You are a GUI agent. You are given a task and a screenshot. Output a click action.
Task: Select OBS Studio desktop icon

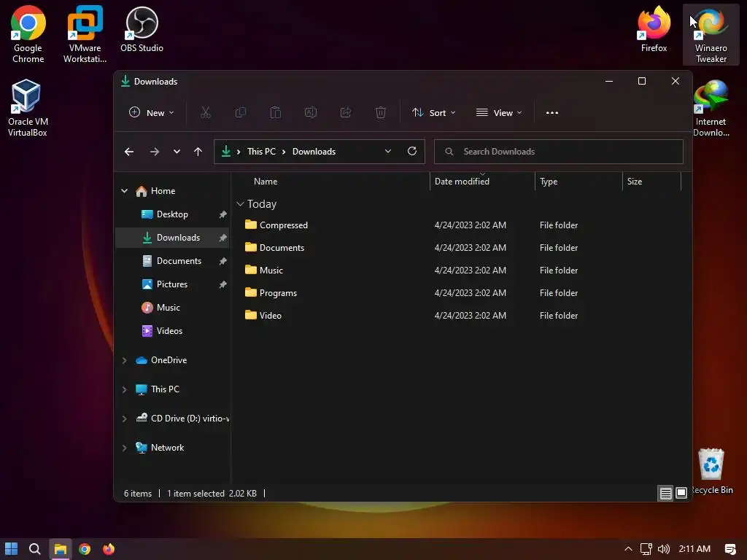tap(142, 29)
